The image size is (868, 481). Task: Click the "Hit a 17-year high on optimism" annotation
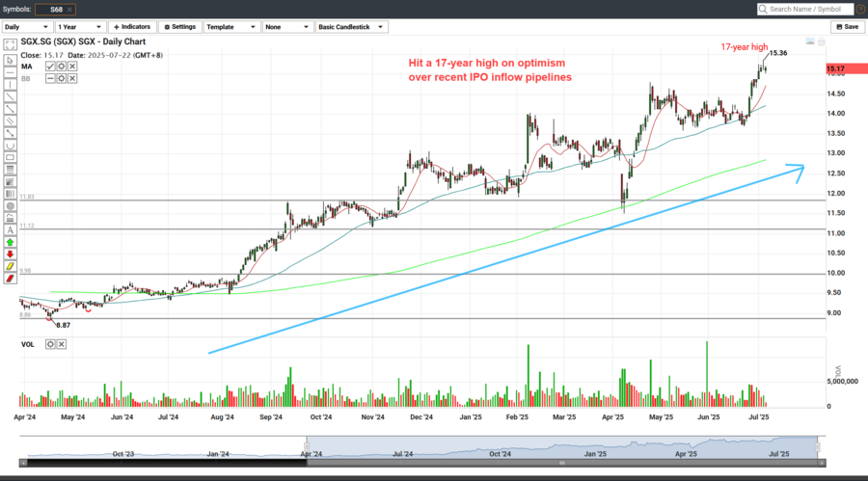tap(487, 63)
